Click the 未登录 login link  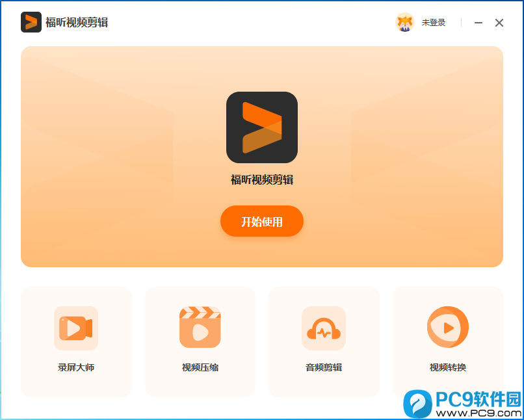tap(434, 23)
